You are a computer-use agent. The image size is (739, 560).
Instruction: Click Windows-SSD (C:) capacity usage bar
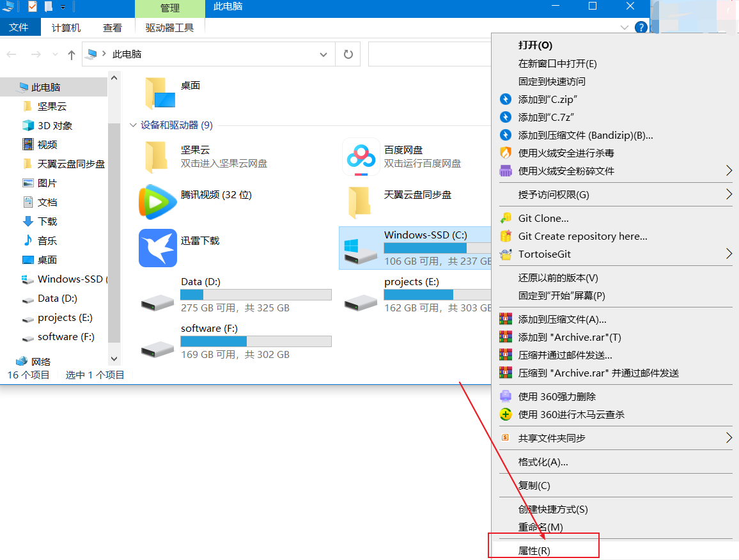[x=437, y=248]
